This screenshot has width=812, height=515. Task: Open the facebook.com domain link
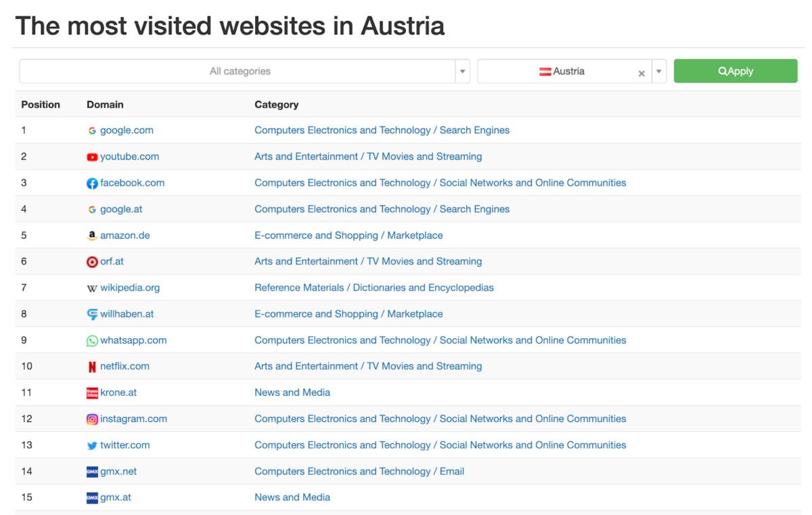pyautogui.click(x=132, y=183)
